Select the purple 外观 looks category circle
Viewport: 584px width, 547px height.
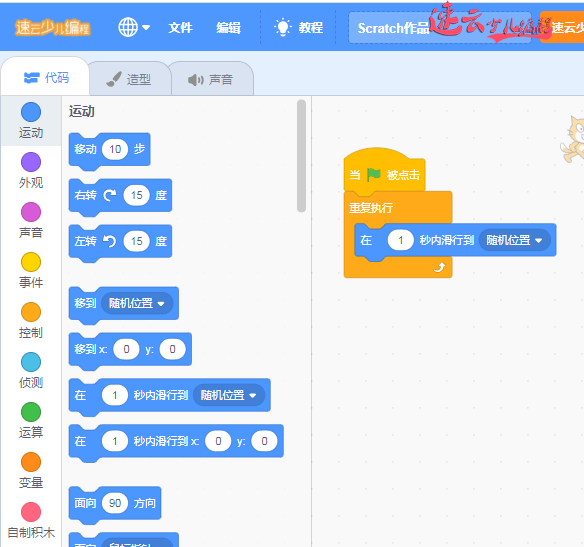31,162
